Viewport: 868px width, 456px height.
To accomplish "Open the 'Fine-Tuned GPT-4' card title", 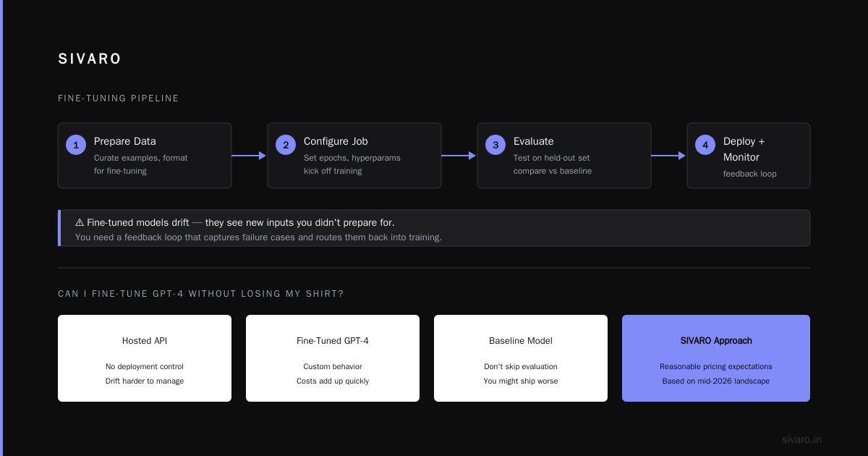I will [x=333, y=340].
